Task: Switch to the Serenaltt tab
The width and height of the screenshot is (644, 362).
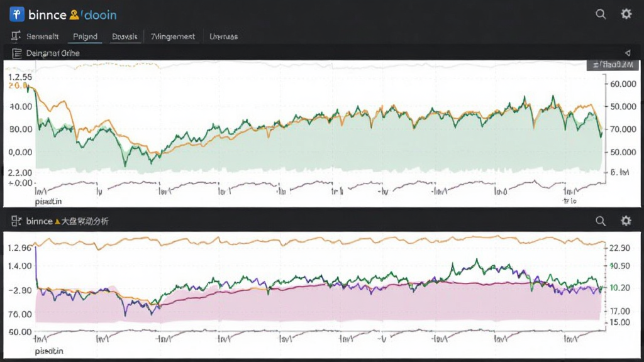Action: (42, 36)
